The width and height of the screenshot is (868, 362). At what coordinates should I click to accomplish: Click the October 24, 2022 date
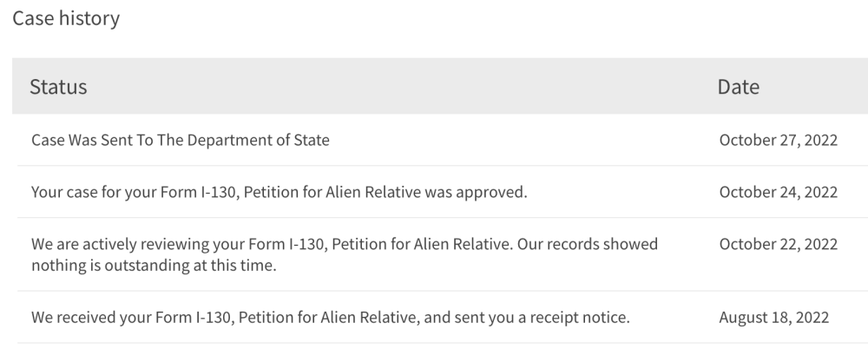[778, 192]
